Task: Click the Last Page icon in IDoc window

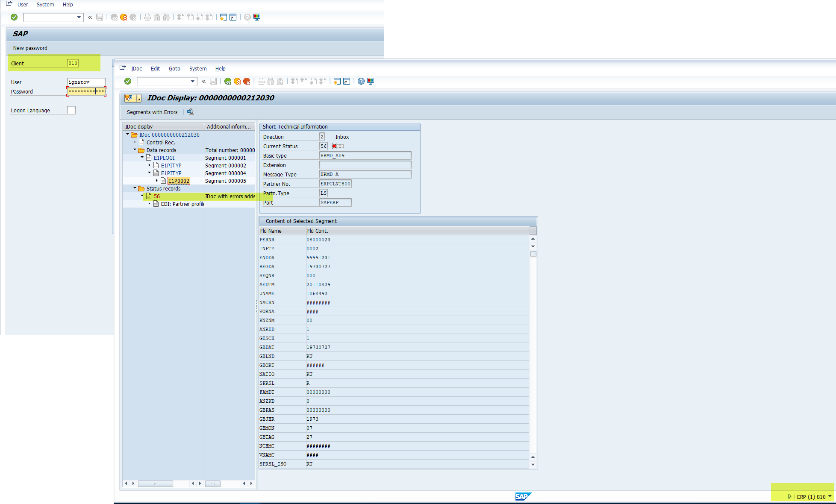Action: [323, 81]
